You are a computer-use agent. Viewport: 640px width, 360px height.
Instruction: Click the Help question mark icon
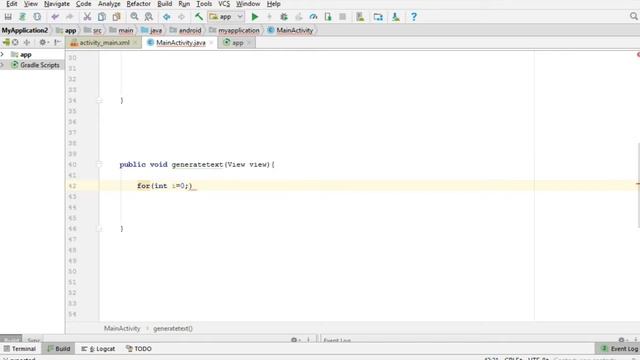tap(414, 17)
